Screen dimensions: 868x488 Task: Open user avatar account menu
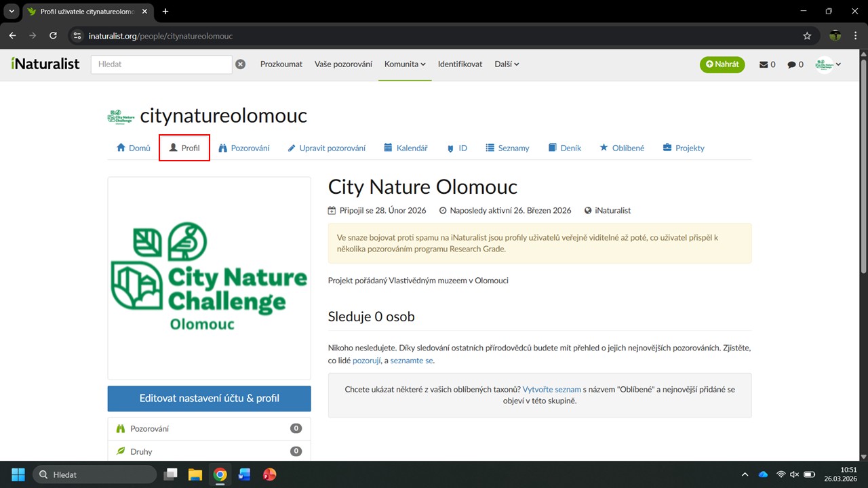828,64
